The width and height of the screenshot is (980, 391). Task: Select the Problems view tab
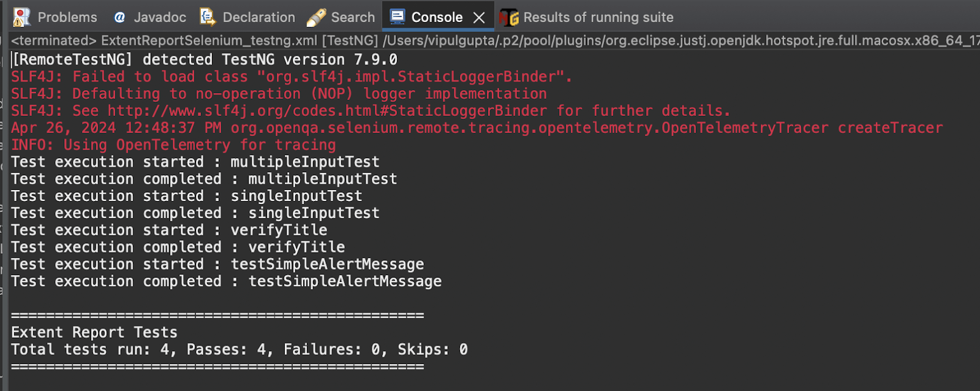[x=67, y=17]
